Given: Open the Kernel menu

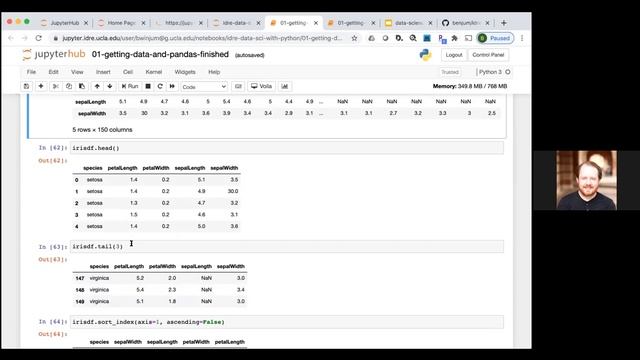Looking at the screenshot, I should click(x=153, y=72).
